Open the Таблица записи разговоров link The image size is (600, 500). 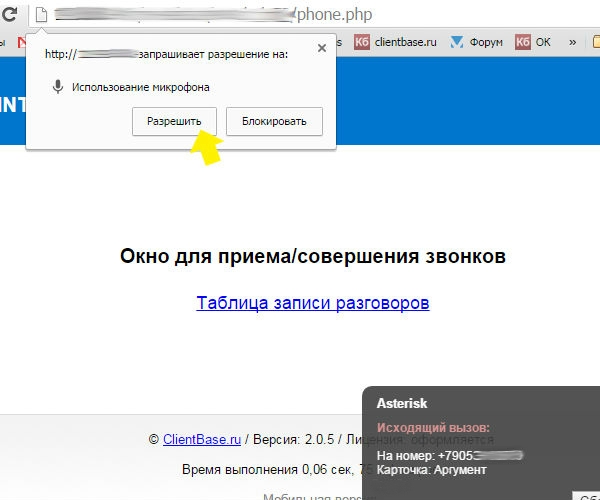pos(312,303)
